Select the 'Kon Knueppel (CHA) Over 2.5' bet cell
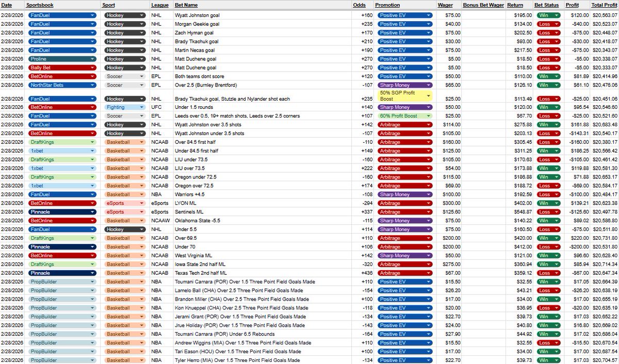The width and height of the screenshot is (619, 364). pyautogui.click(x=263, y=308)
